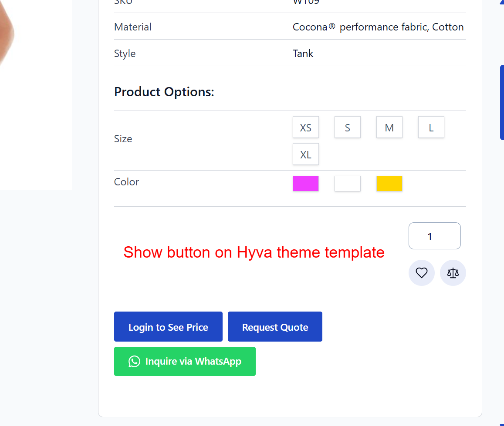Choose size S option
The width and height of the screenshot is (504, 426).
tap(347, 127)
